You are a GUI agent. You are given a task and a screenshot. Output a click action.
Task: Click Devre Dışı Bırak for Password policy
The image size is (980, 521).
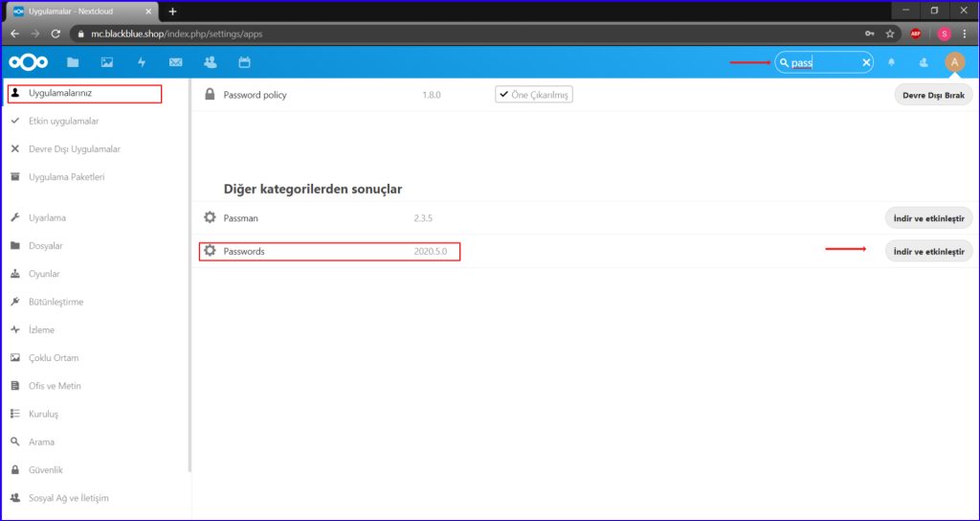pyautogui.click(x=934, y=95)
